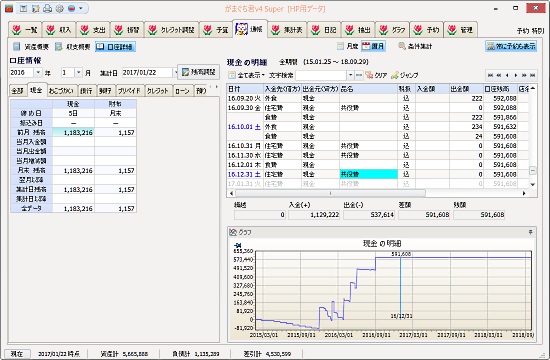Click the horizontal scrollbar of transaction table

coord(330,193)
